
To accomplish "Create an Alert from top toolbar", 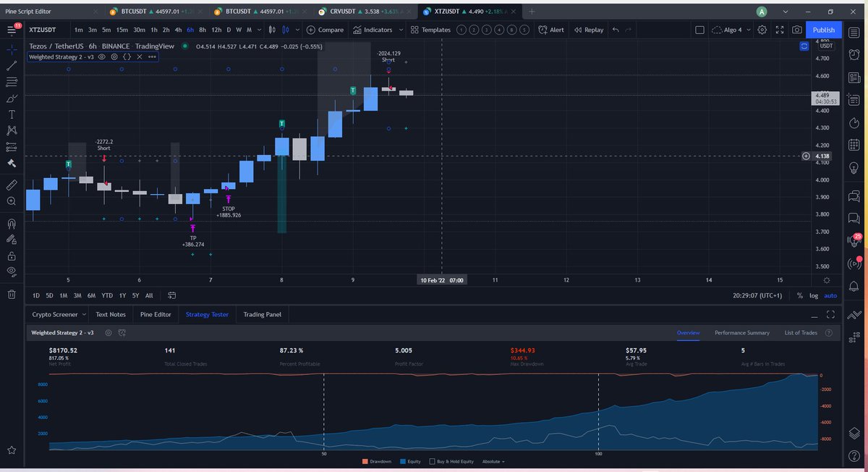I will (551, 30).
